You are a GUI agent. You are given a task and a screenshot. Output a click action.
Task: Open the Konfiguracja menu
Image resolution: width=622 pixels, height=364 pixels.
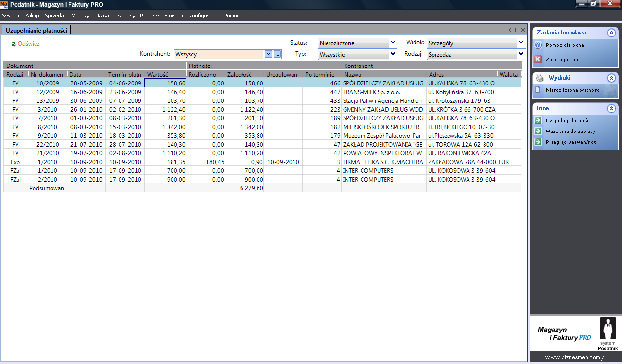[204, 16]
